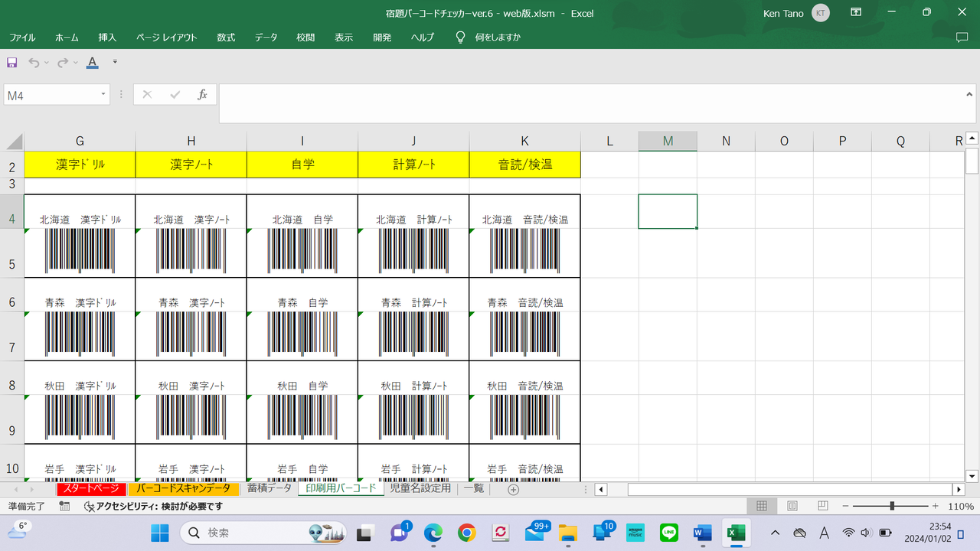Click the KT account avatar
Image resolution: width=980 pixels, height=551 pixels.
(821, 12)
